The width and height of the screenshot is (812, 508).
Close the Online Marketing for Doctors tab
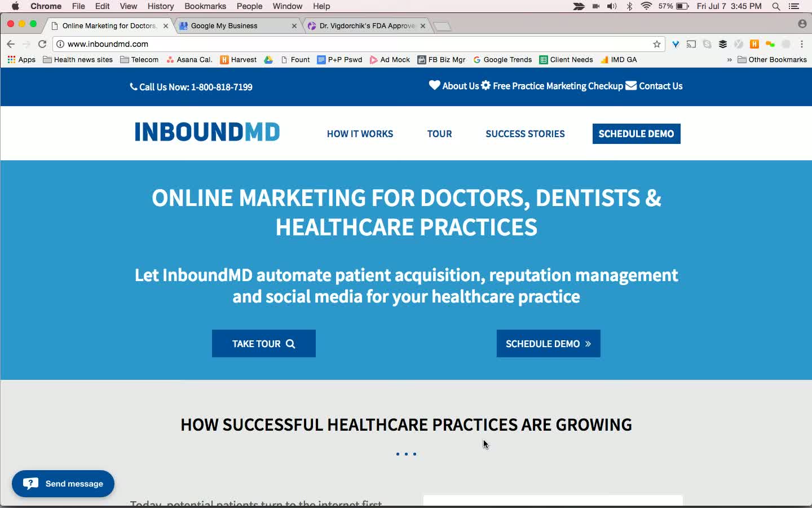pyautogui.click(x=166, y=26)
